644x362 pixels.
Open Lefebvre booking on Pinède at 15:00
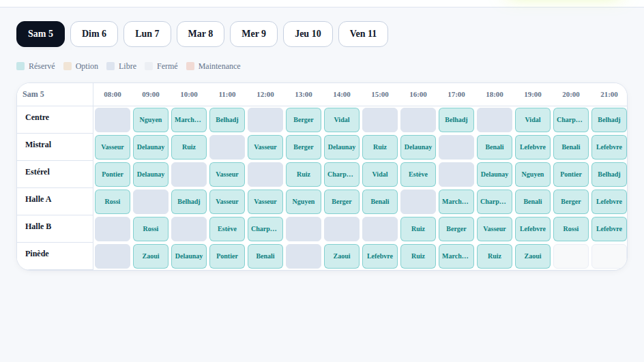(380, 256)
